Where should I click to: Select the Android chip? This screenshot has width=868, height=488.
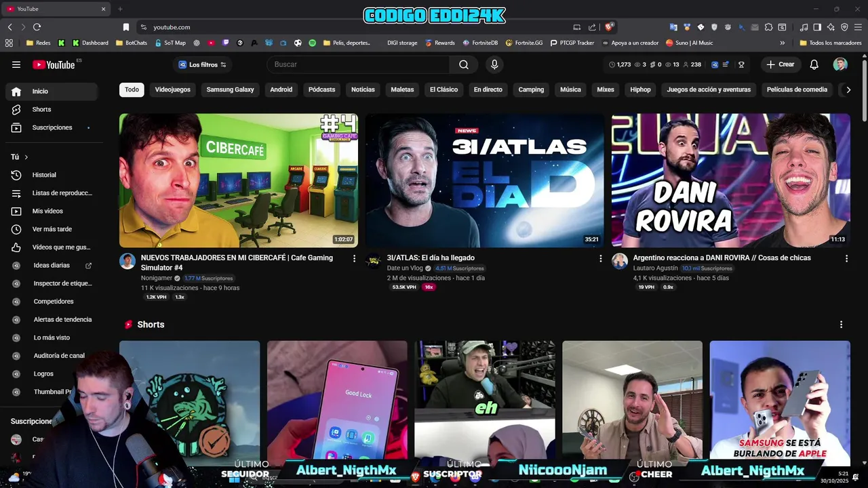(x=281, y=89)
